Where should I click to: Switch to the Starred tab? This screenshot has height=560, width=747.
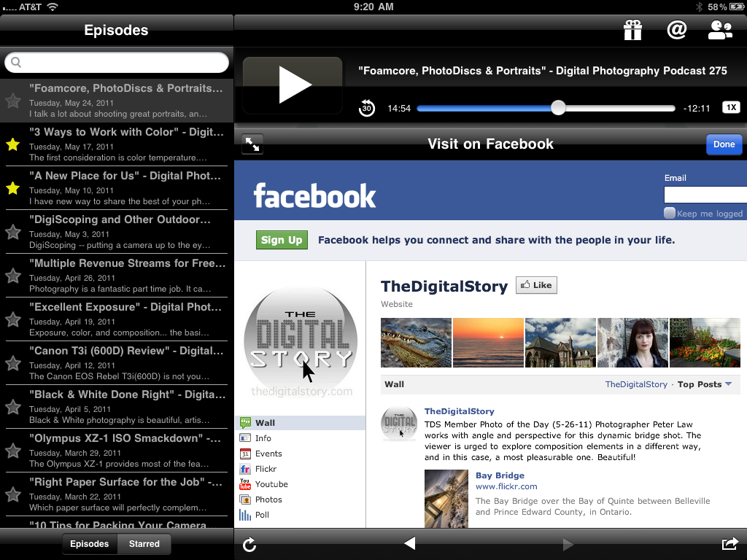click(144, 544)
